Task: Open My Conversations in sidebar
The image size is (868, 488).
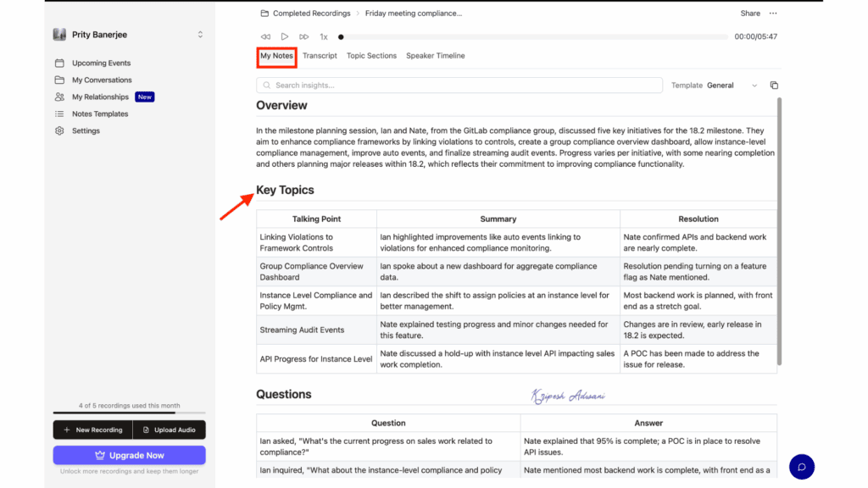Action: click(102, 80)
